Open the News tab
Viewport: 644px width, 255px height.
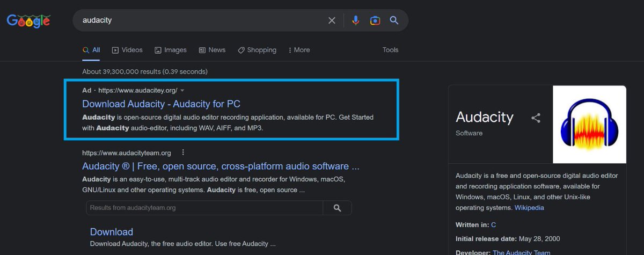coord(212,50)
